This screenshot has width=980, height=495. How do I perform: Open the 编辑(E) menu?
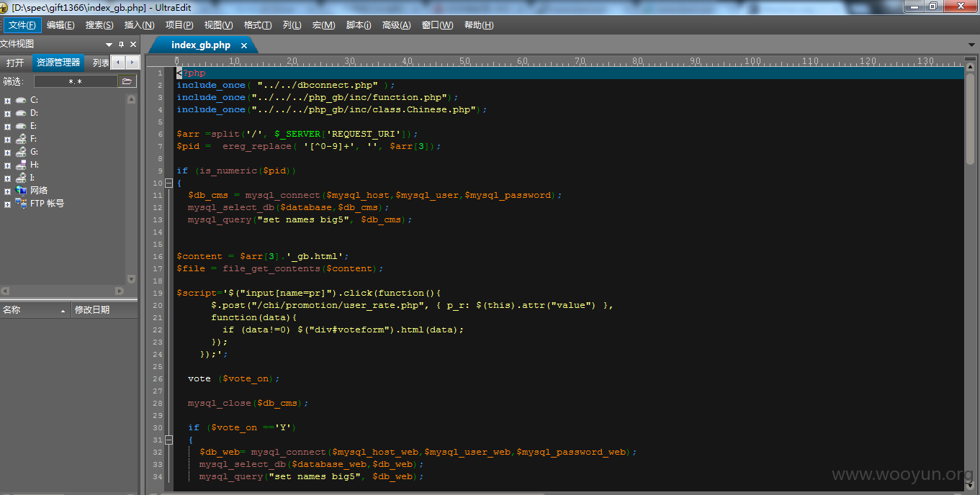click(x=60, y=25)
